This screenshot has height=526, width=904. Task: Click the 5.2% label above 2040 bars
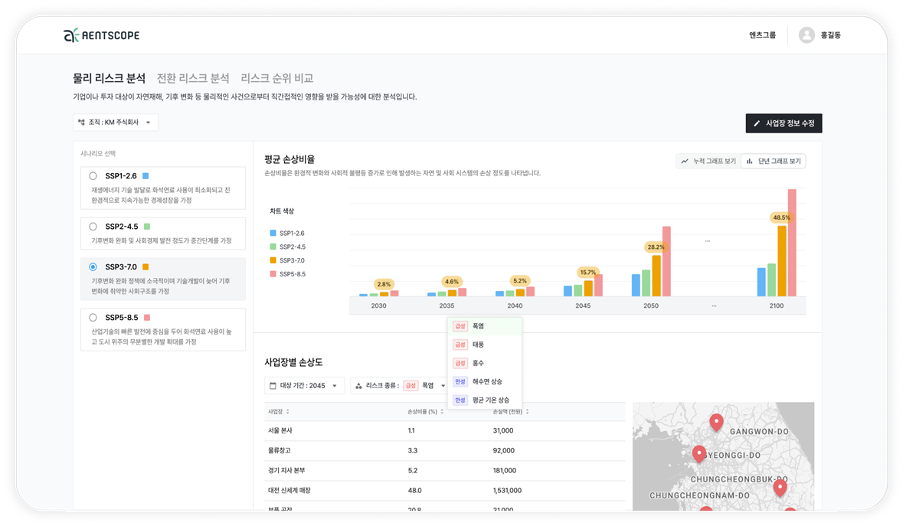(x=520, y=281)
